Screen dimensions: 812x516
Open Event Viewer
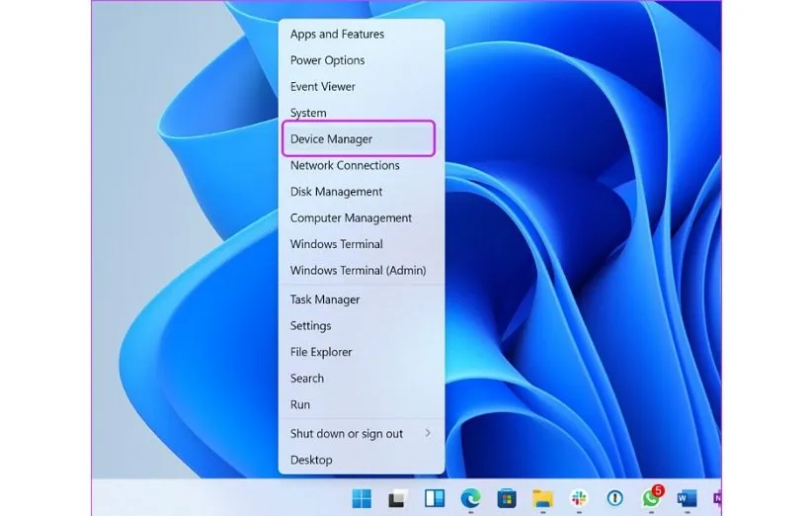click(x=322, y=87)
